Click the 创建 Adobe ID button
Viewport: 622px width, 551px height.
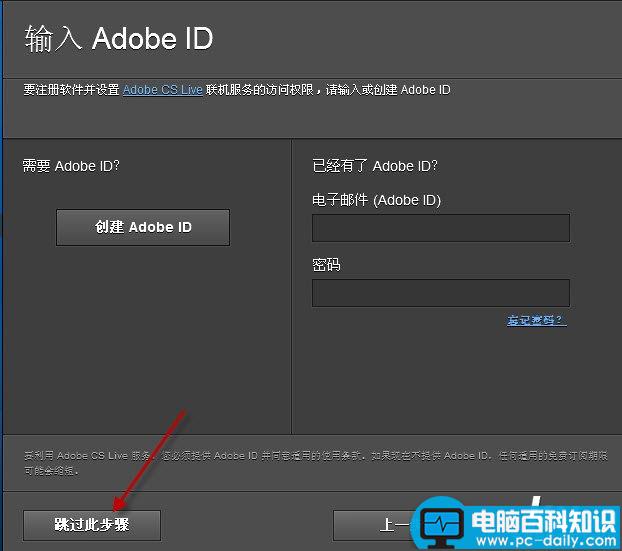click(x=143, y=227)
